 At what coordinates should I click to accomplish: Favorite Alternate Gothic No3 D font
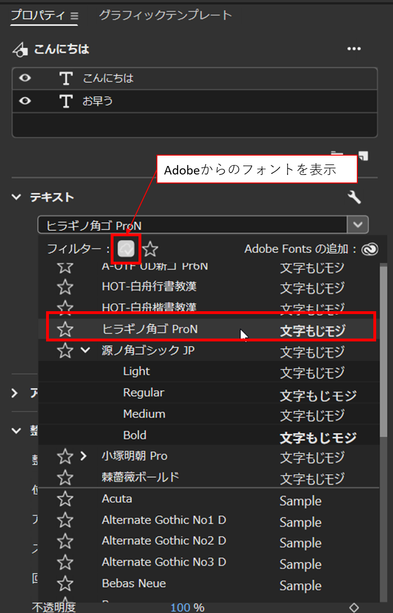[x=65, y=563]
